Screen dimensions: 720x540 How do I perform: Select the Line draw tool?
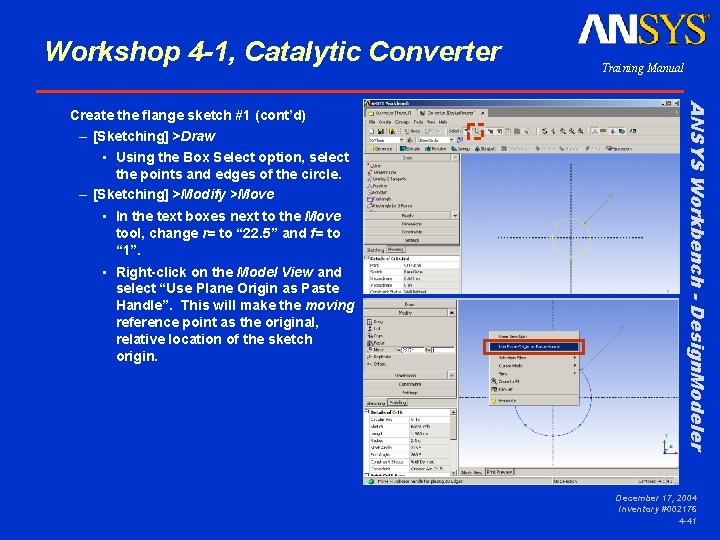[375, 166]
